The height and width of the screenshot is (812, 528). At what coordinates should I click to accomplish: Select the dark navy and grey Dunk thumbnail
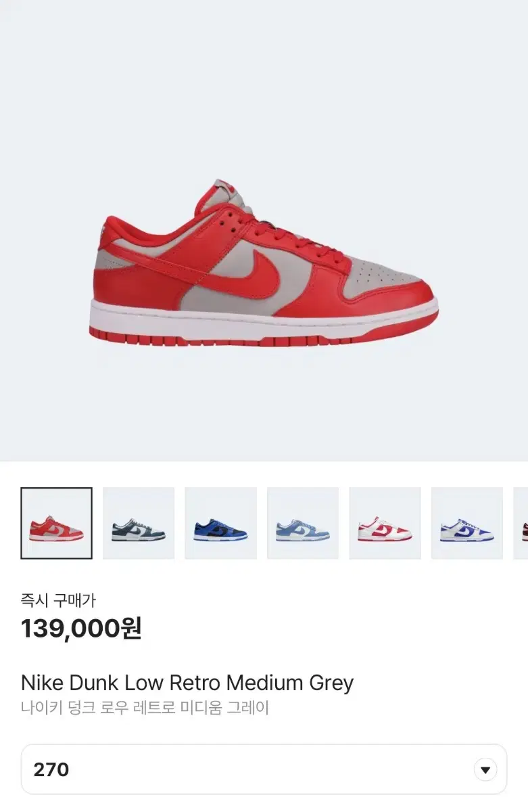[x=139, y=523]
